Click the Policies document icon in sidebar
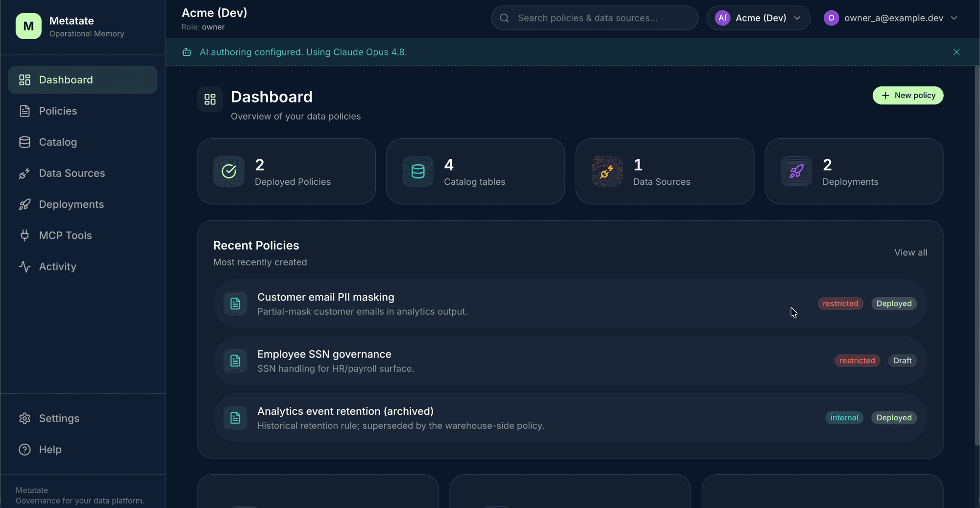This screenshot has height=508, width=980. [24, 111]
